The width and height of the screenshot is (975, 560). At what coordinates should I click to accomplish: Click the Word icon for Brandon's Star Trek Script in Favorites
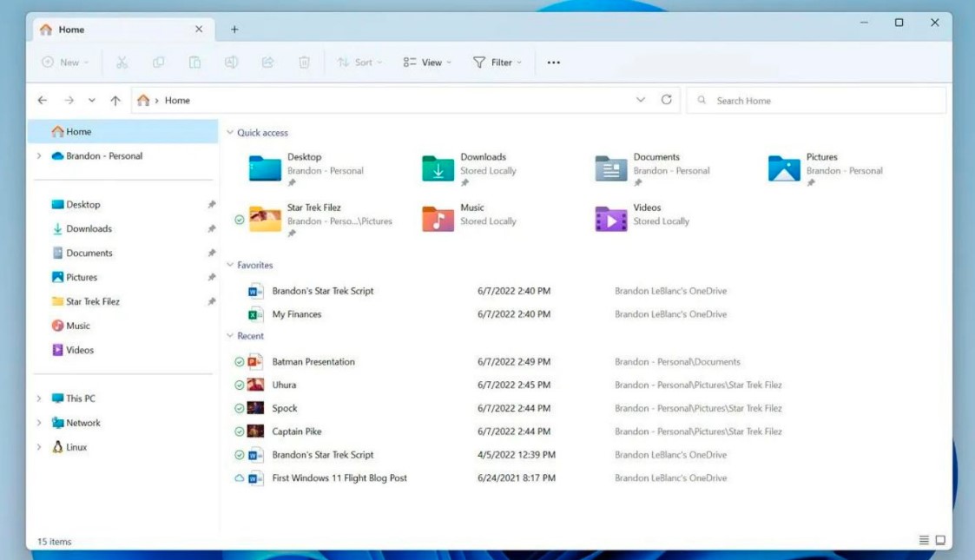click(x=255, y=291)
